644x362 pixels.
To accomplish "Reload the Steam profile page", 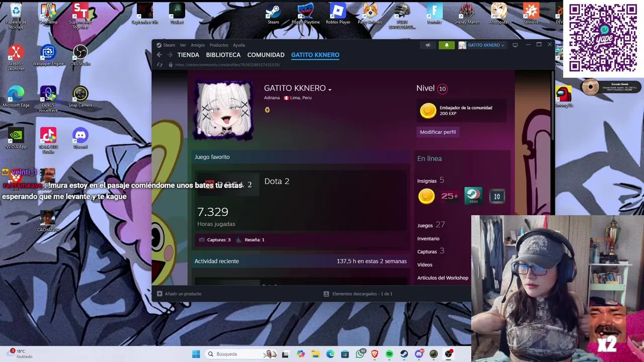I will 159,64.
